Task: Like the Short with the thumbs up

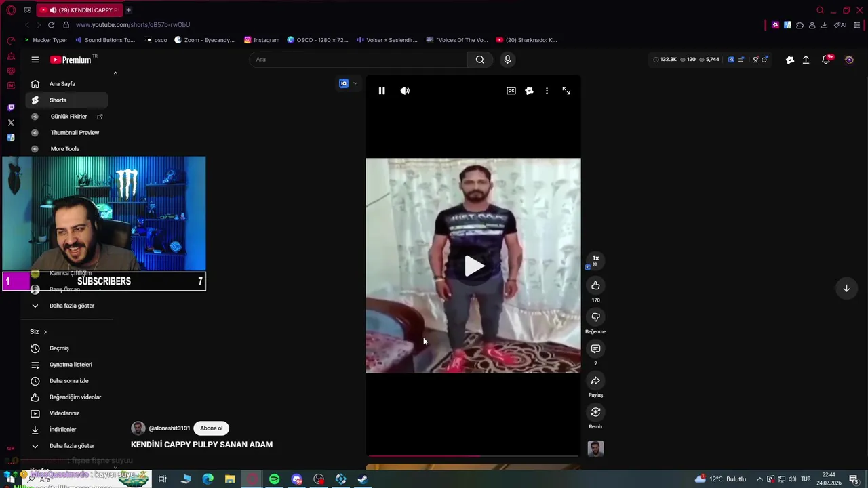Action: (x=595, y=285)
